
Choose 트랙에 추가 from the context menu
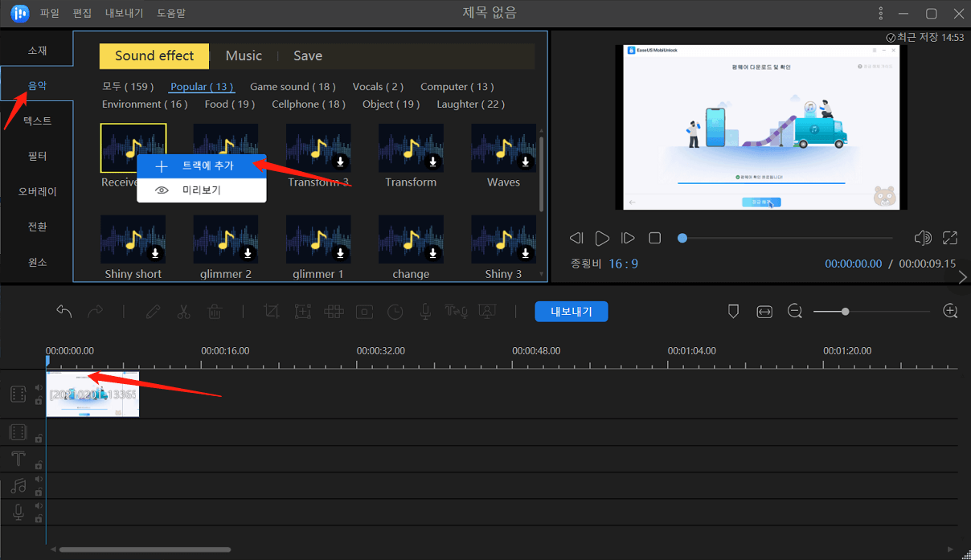click(207, 166)
